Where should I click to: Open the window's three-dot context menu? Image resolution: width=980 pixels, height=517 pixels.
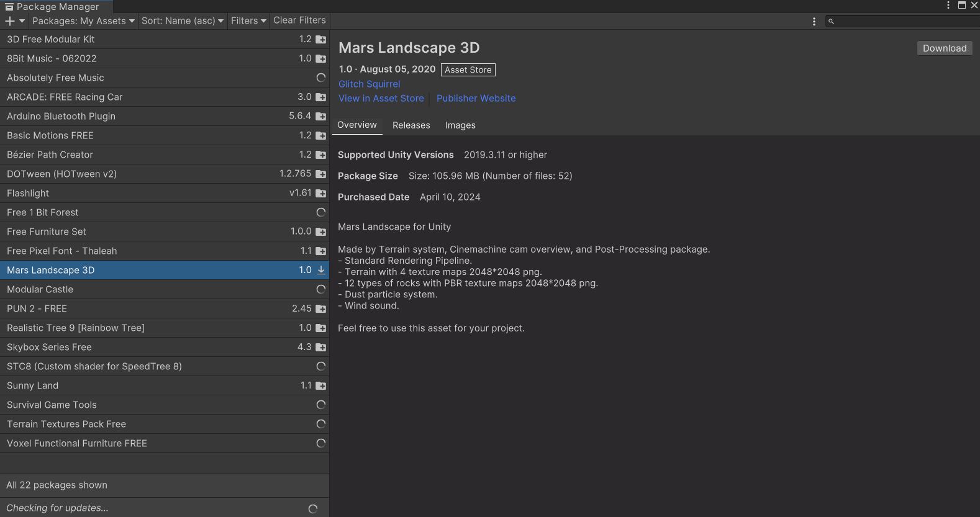[948, 5]
